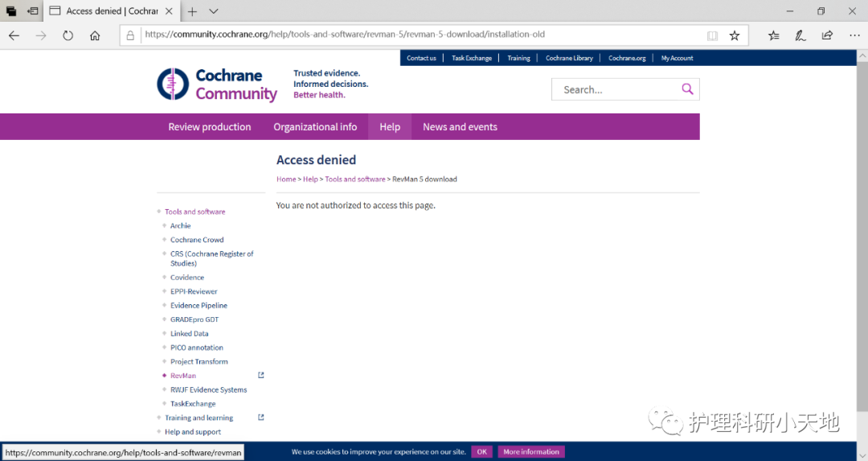Open Training and learning sidebar link
The width and height of the screenshot is (868, 461).
tap(199, 418)
